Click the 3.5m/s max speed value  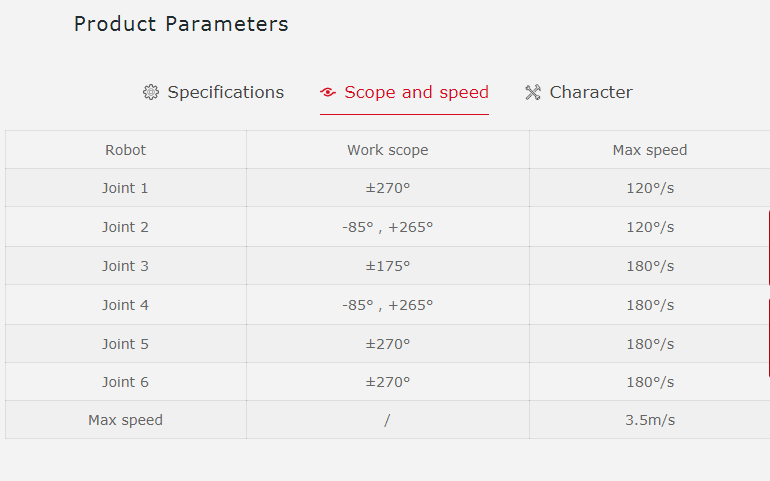click(649, 420)
